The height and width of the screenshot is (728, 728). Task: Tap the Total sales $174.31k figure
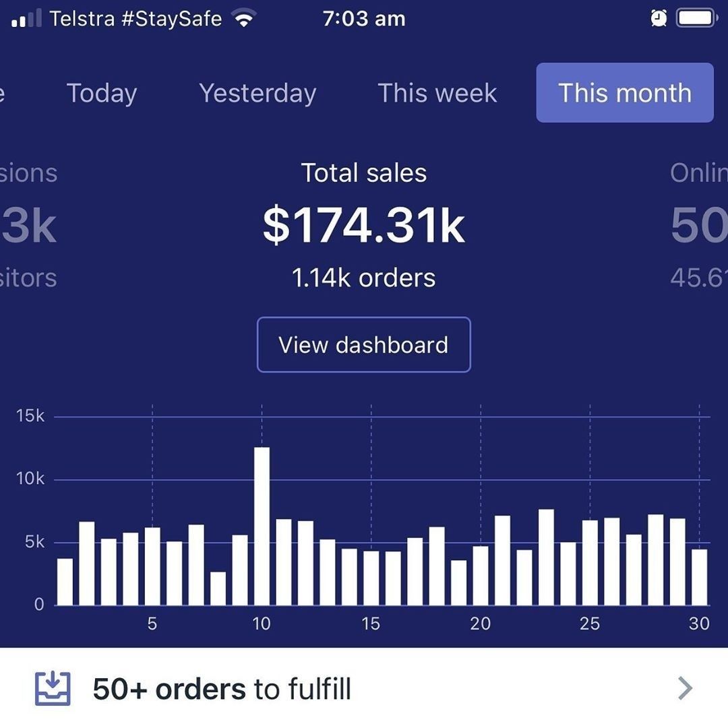click(x=364, y=226)
